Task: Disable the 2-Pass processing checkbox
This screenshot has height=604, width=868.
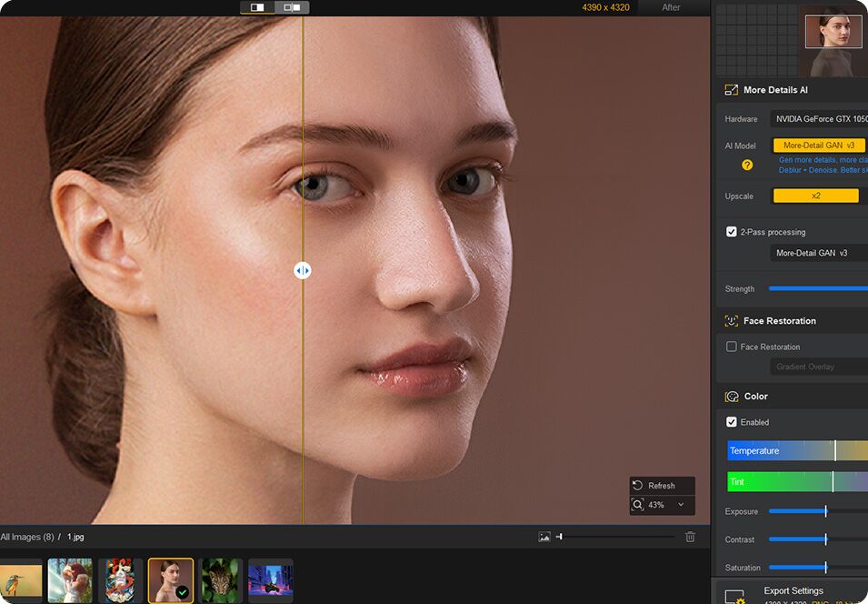Action: pyautogui.click(x=732, y=232)
